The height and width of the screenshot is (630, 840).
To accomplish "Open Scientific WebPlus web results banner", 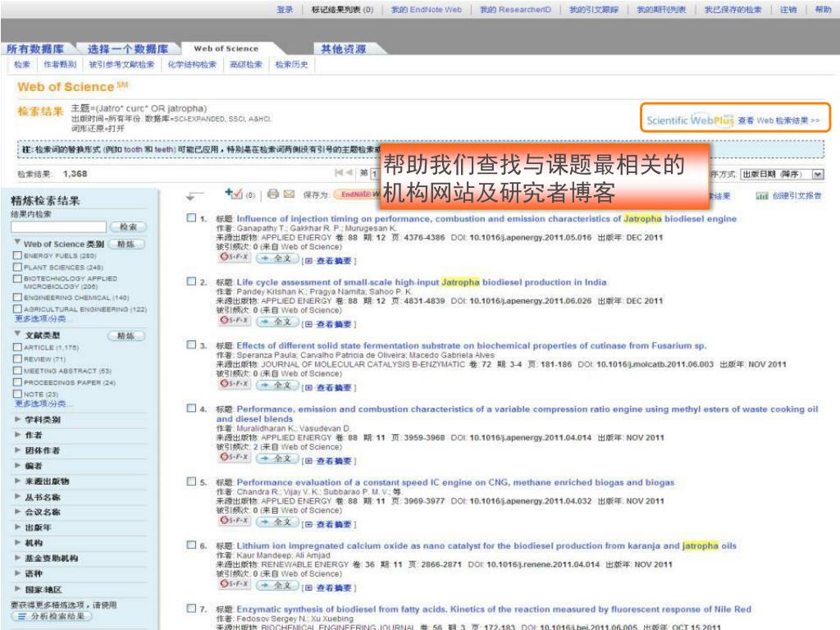I will coord(734,117).
